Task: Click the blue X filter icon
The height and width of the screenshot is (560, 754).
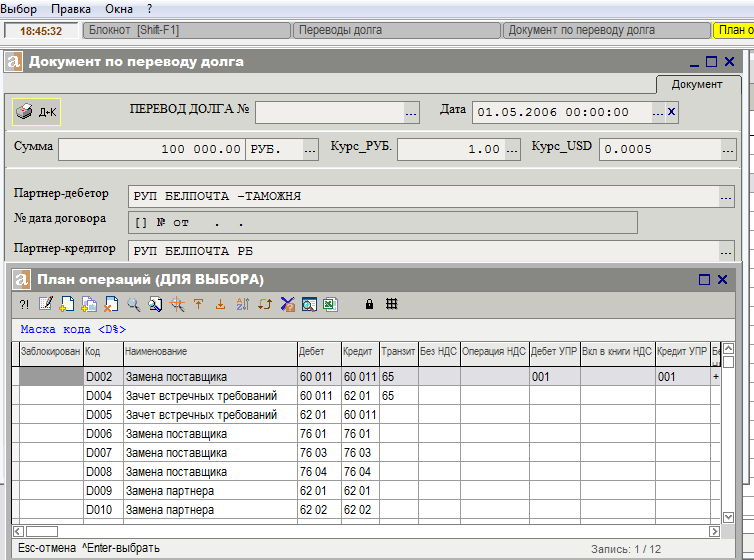Action: [x=287, y=304]
